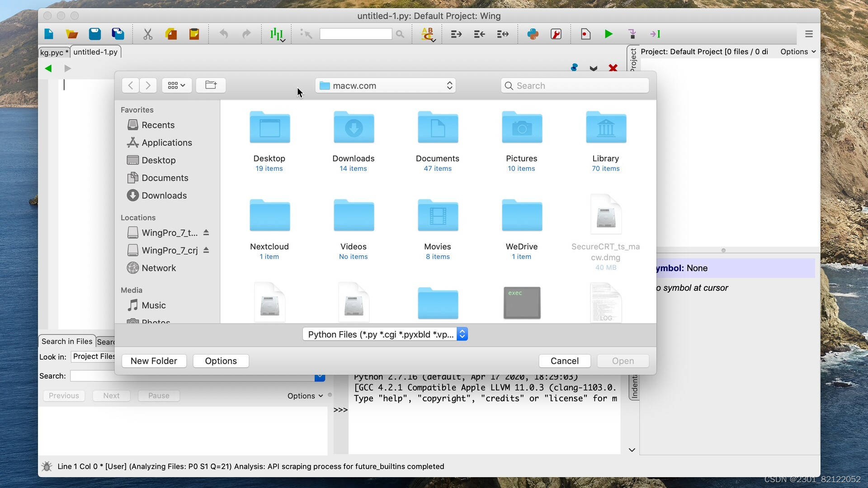Open the vertical Project side tab
Screen dimensions: 868x488
click(633, 58)
